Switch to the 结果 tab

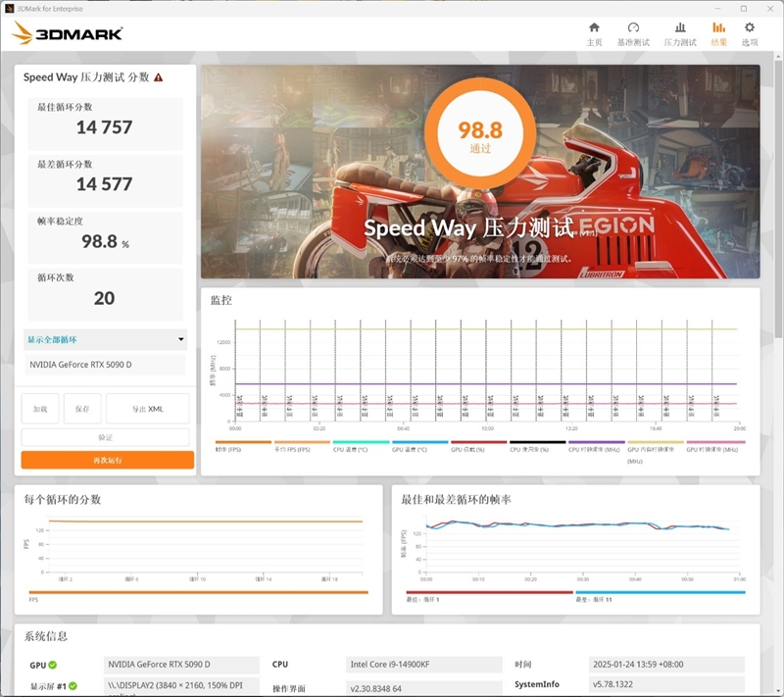[x=718, y=30]
